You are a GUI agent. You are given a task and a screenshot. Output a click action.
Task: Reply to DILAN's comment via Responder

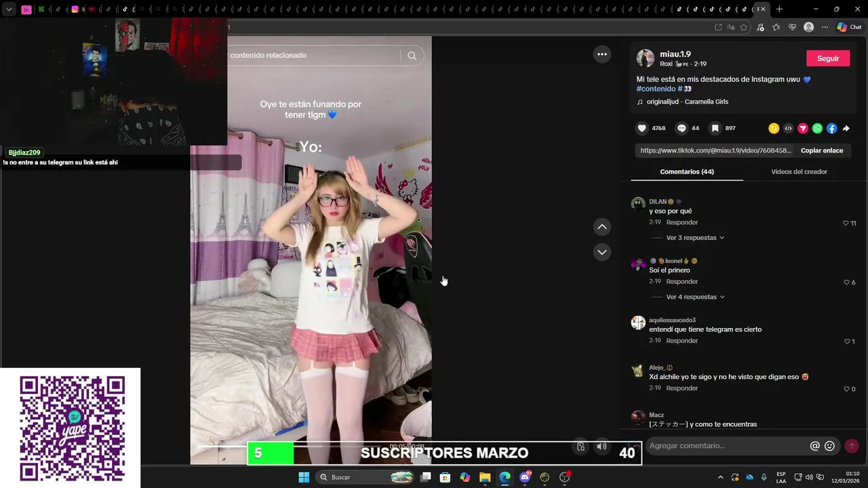[682, 223]
